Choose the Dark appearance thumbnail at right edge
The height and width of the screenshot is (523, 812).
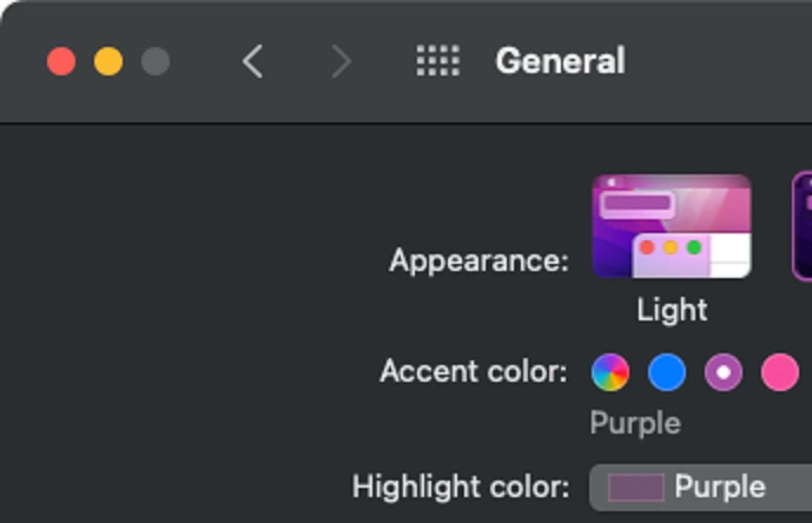[803, 226]
